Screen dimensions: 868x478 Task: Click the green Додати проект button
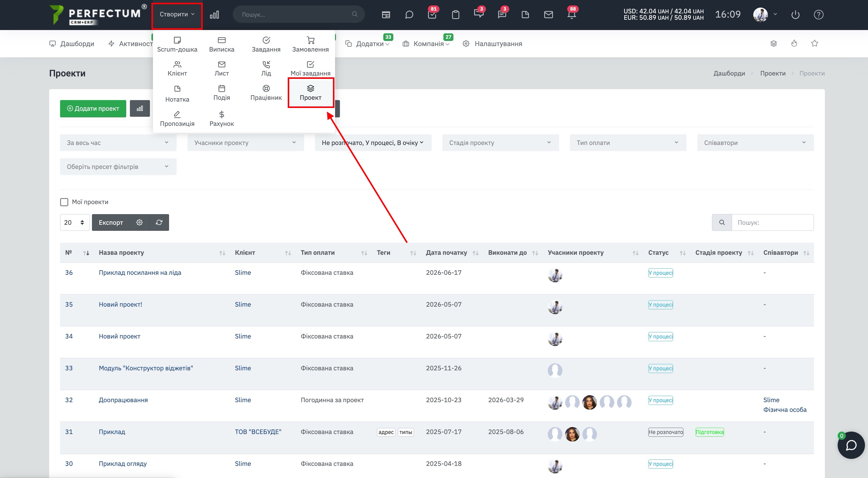click(93, 108)
